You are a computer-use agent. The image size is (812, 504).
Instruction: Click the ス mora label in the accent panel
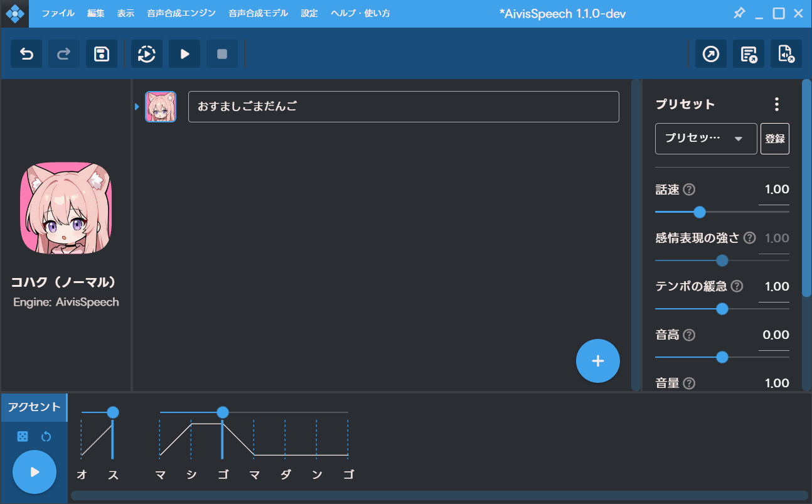[x=113, y=475]
